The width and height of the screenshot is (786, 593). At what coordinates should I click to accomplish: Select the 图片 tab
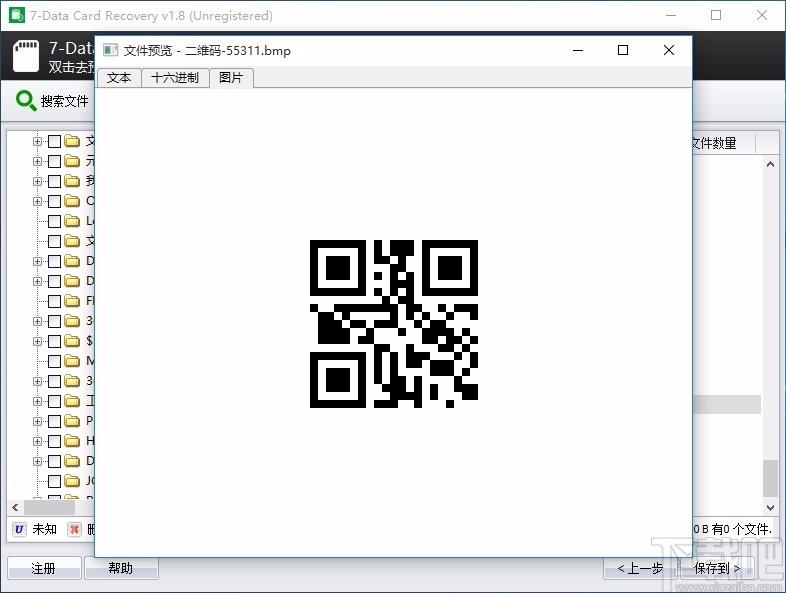click(x=231, y=78)
